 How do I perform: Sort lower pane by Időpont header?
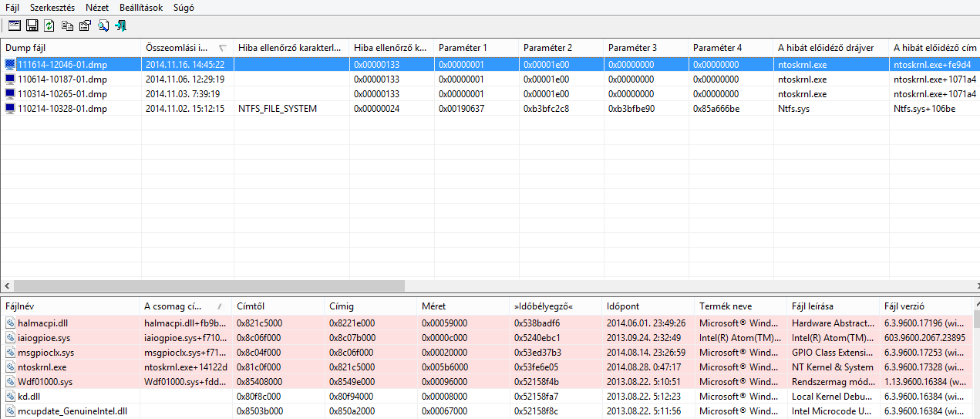(x=648, y=306)
